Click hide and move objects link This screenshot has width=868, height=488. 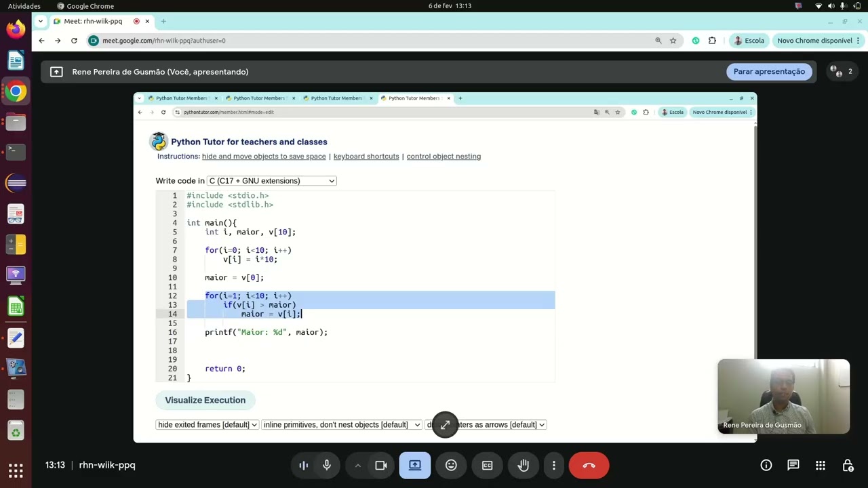pos(264,157)
